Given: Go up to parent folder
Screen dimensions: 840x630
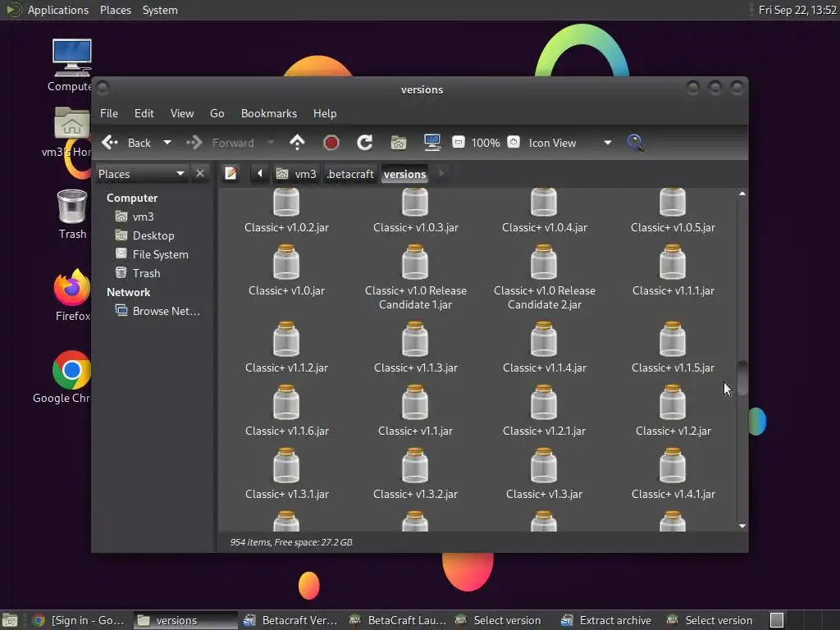Looking at the screenshot, I should coord(297,143).
